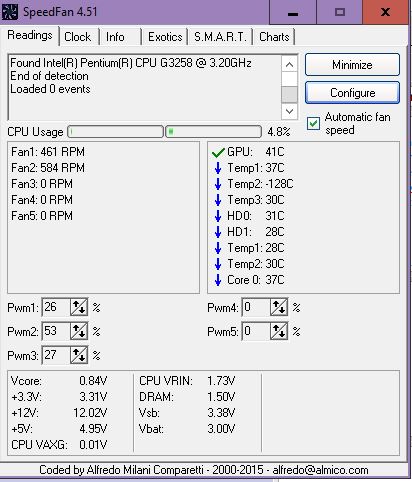Maximize the SpeedFan window
Screen dimensions: 412x482
pyautogui.click(x=339, y=12)
